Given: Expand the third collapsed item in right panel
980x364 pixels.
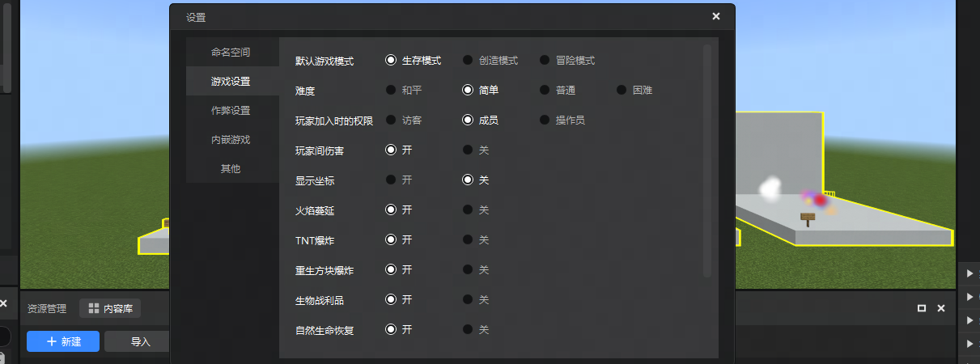Looking at the screenshot, I should [x=969, y=321].
